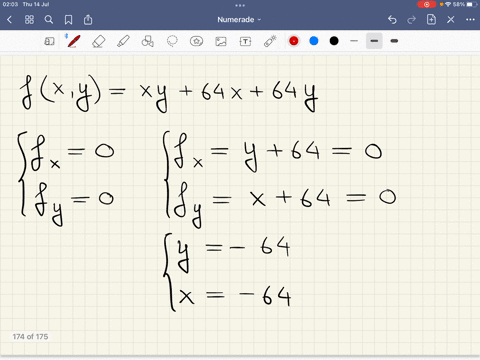This screenshot has height=360, width=480.
Task: Open the Numerade notebook title dropdown
Action: pyautogui.click(x=239, y=20)
